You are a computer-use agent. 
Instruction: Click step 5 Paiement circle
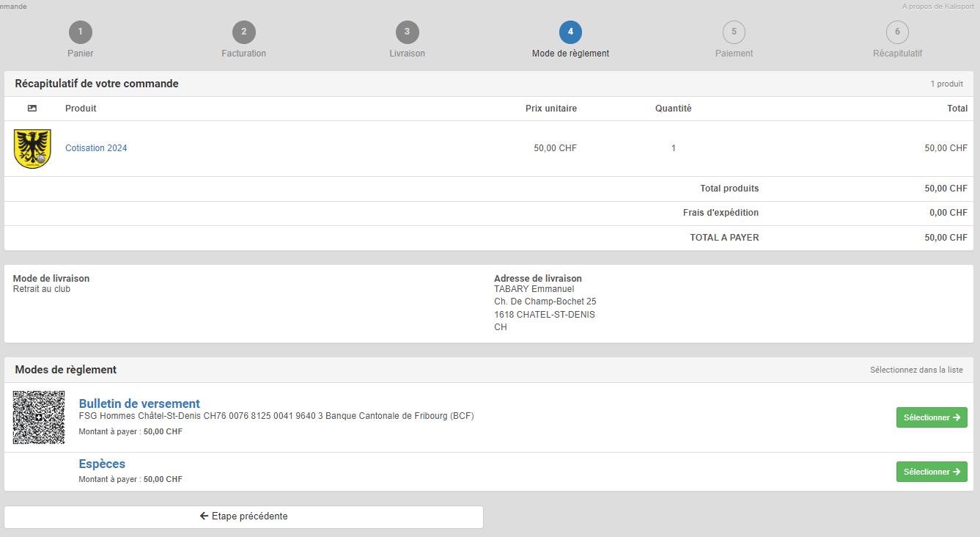click(734, 32)
